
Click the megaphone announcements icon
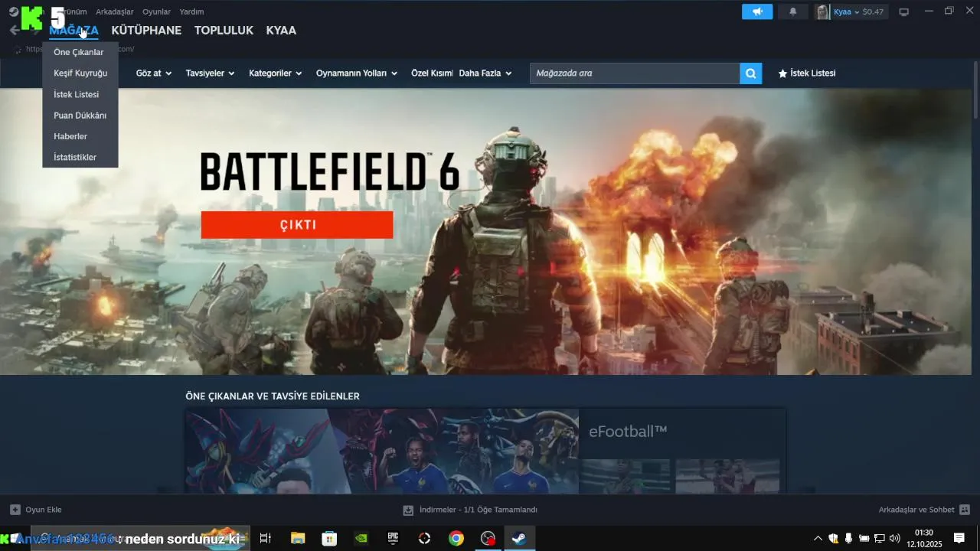[757, 11]
